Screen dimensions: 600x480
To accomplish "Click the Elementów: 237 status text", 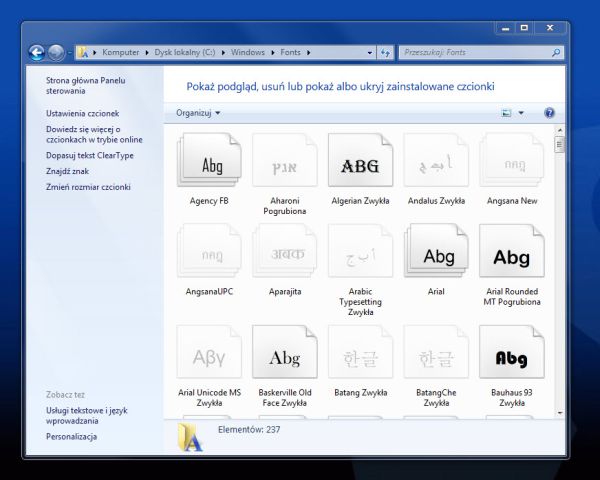I will [249, 430].
